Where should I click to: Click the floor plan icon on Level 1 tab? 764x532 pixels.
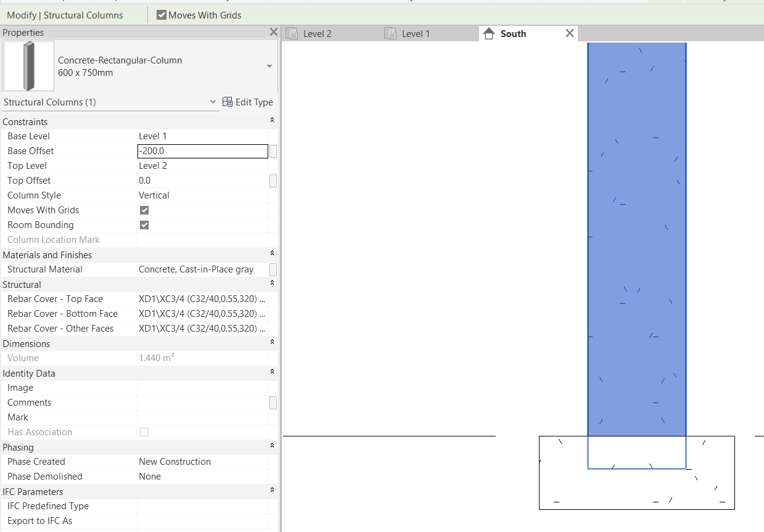pos(391,33)
